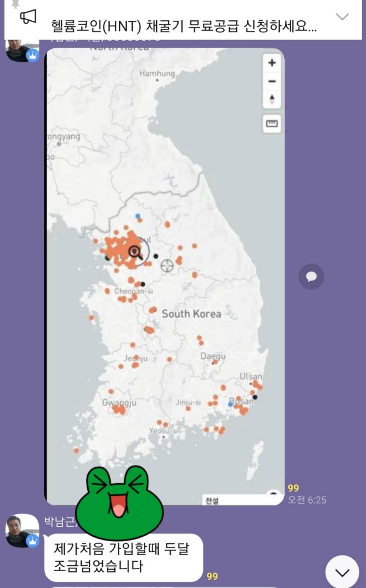The height and width of the screenshot is (588, 366).
Task: Zoom out with the map minus button
Action: tap(272, 81)
